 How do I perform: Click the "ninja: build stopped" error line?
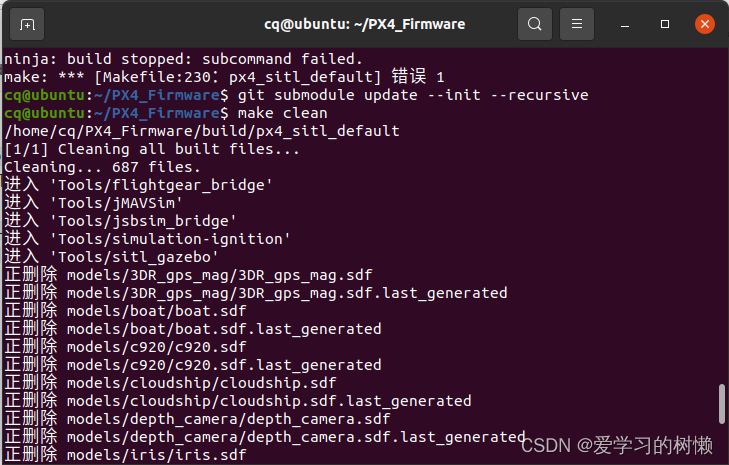[183, 59]
